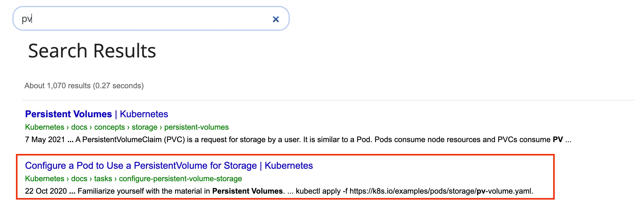Select the "concepts" breadcrumb segment
This screenshot has height=212, width=644.
click(x=109, y=127)
